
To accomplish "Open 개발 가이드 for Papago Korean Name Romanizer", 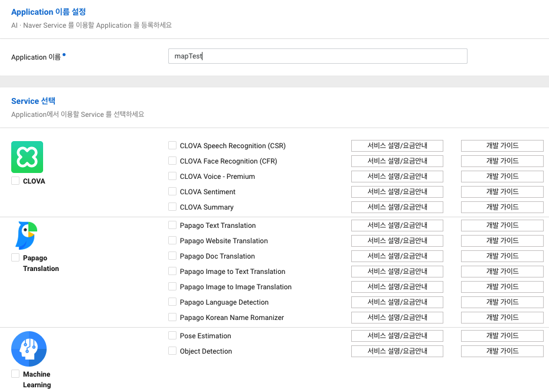I will point(502,318).
